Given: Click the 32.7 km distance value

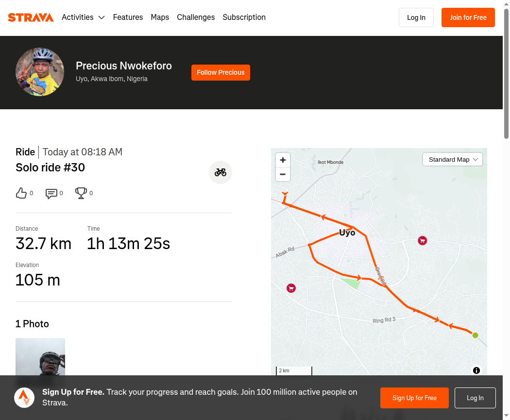Looking at the screenshot, I should (43, 243).
